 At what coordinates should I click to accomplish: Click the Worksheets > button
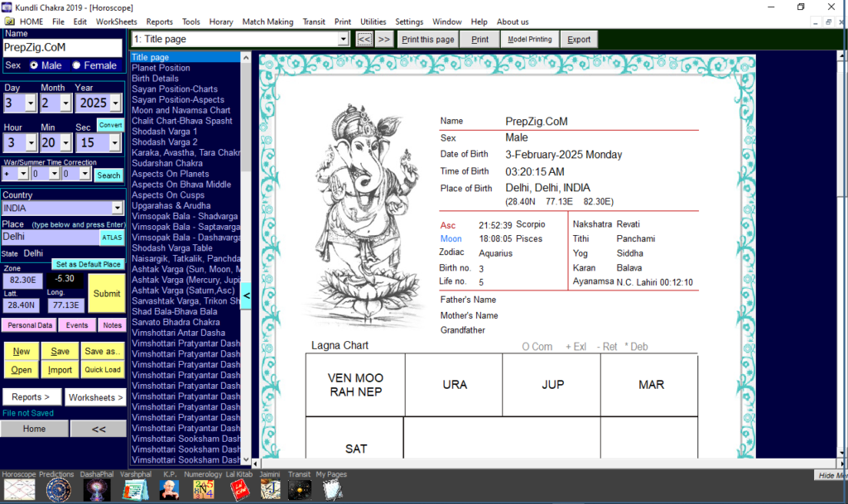point(96,397)
